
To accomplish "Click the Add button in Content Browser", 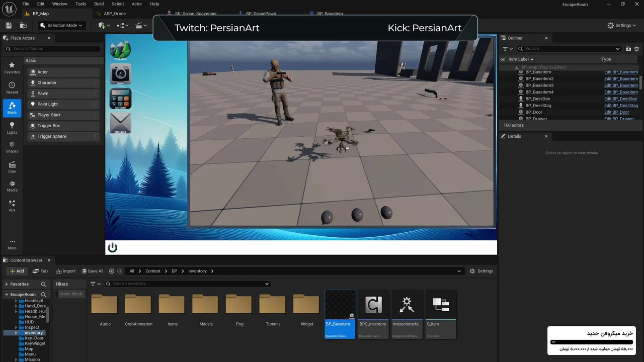I will click(x=17, y=271).
